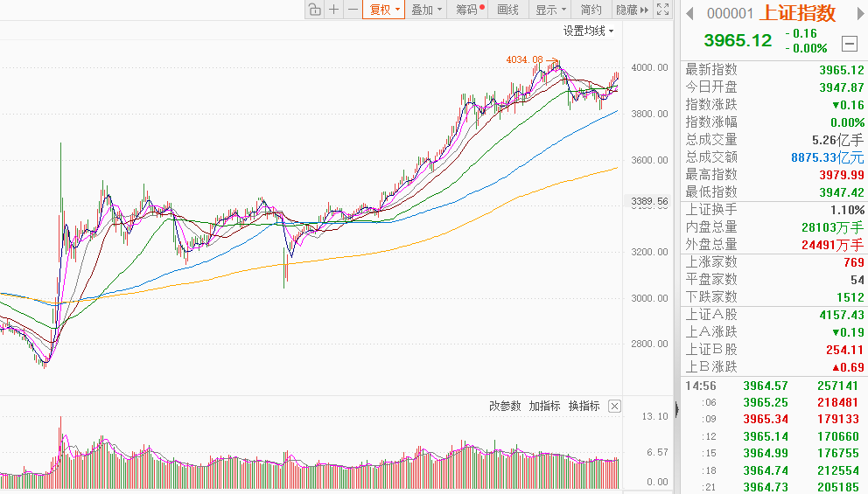Image resolution: width=868 pixels, height=494 pixels.
Task: Select the 画线 drawing tools item
Action: (507, 10)
